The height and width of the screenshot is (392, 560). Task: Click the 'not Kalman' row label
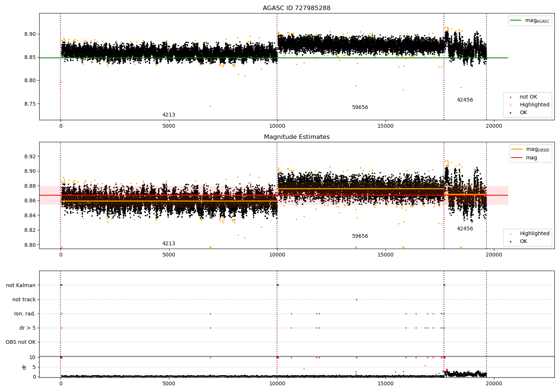tap(21, 285)
